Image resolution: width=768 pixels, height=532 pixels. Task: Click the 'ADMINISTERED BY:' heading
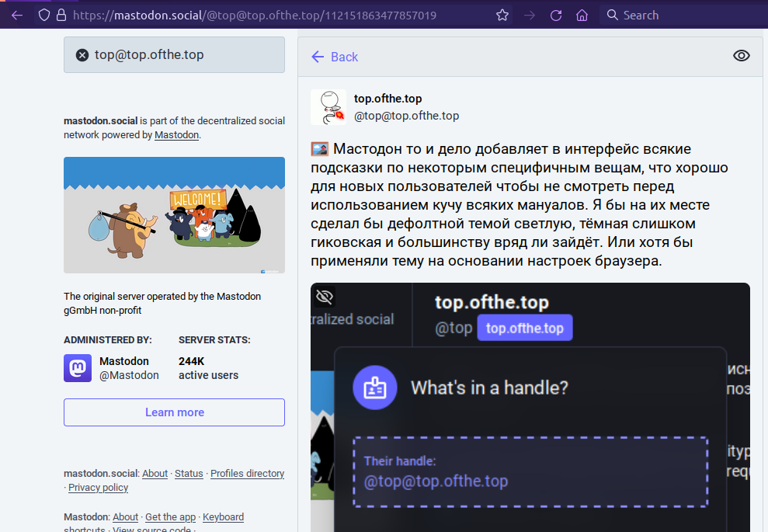coord(108,340)
